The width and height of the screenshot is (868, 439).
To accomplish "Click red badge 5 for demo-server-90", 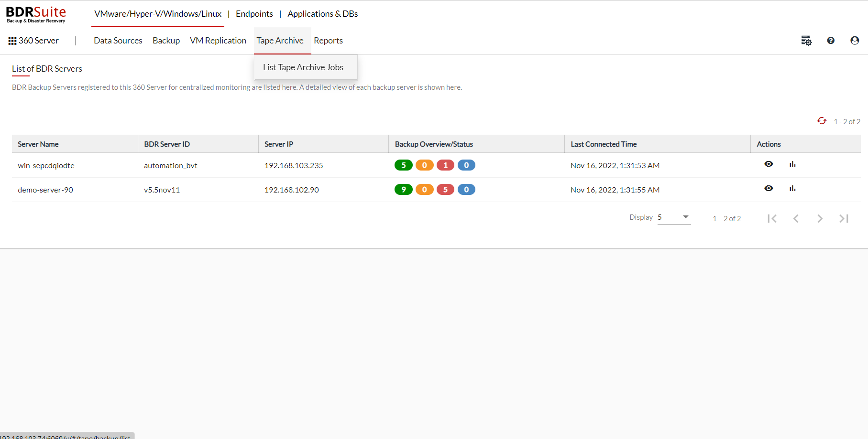I will pos(445,190).
